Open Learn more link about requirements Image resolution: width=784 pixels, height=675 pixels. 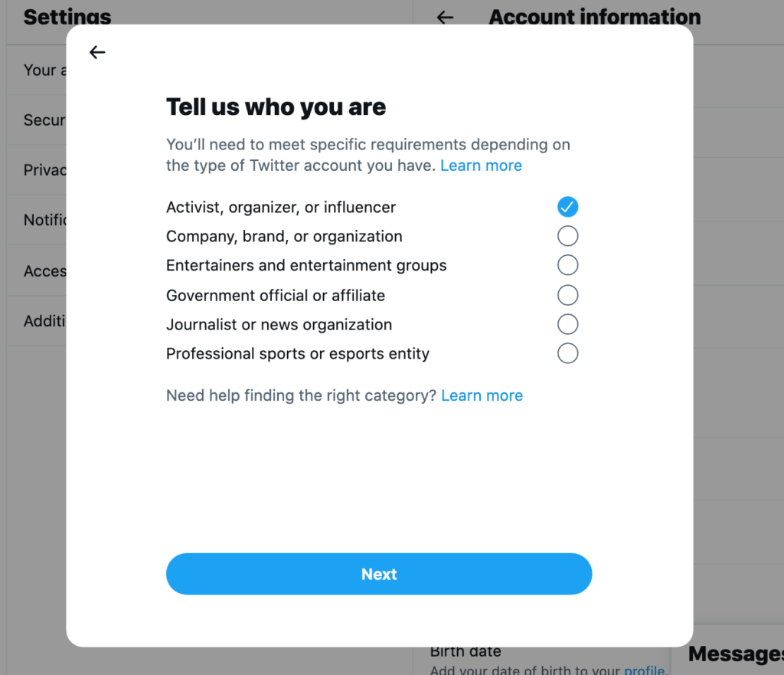click(481, 165)
